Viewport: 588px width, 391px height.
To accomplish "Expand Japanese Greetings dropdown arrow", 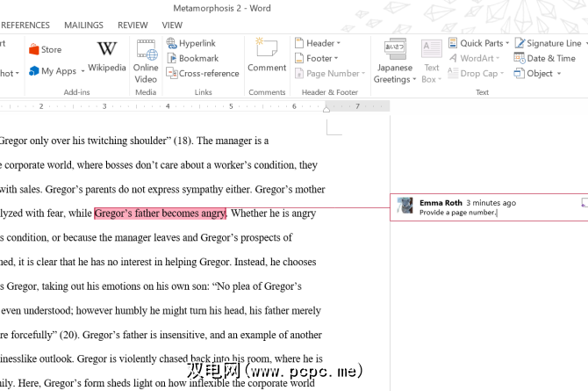I will pos(414,79).
